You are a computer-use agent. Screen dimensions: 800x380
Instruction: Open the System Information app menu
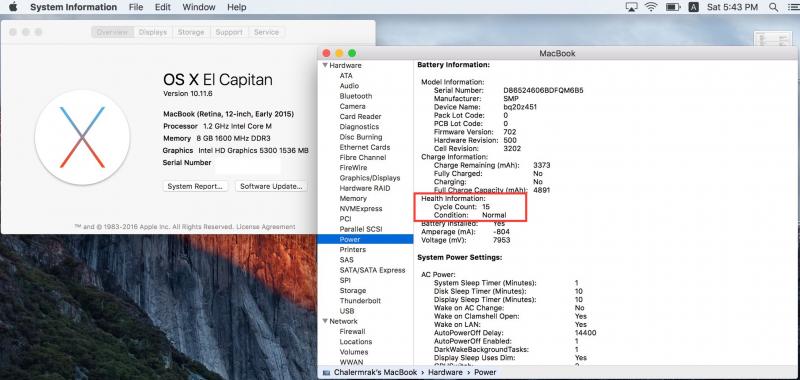73,7
